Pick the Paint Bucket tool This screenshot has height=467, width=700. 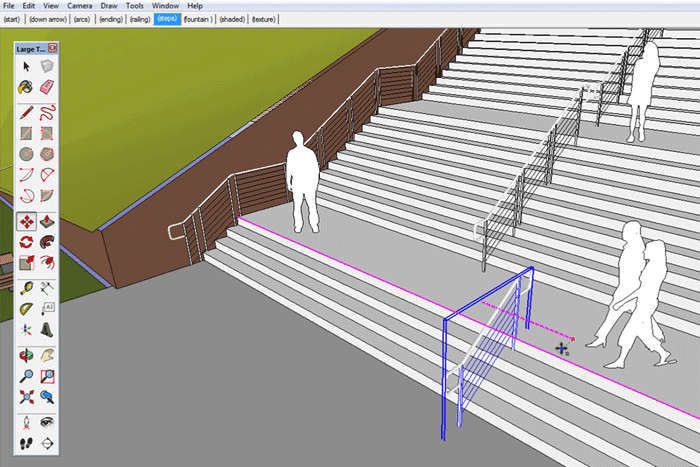point(26,87)
